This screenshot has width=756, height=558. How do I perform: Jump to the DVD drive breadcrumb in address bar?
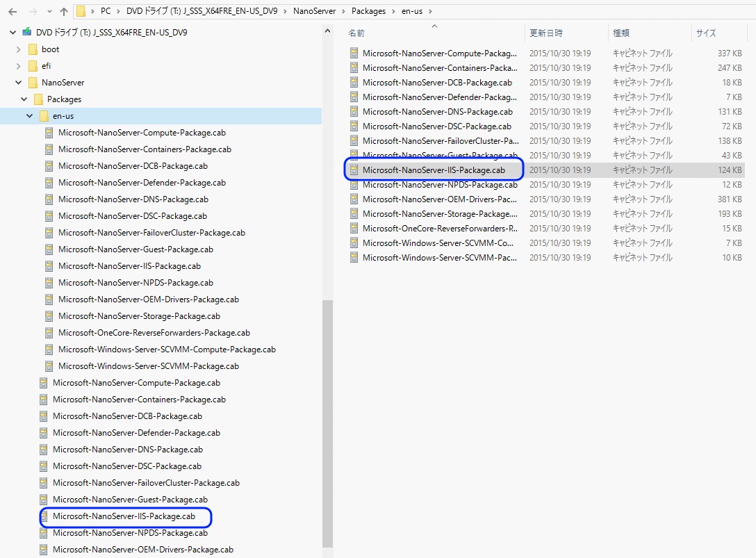(x=202, y=11)
